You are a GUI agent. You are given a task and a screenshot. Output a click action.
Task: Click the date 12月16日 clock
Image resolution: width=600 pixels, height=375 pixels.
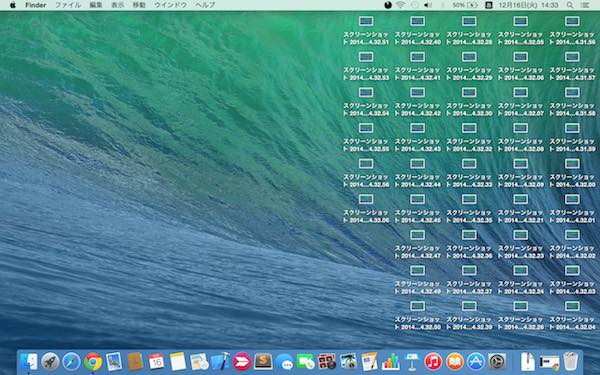528,5
